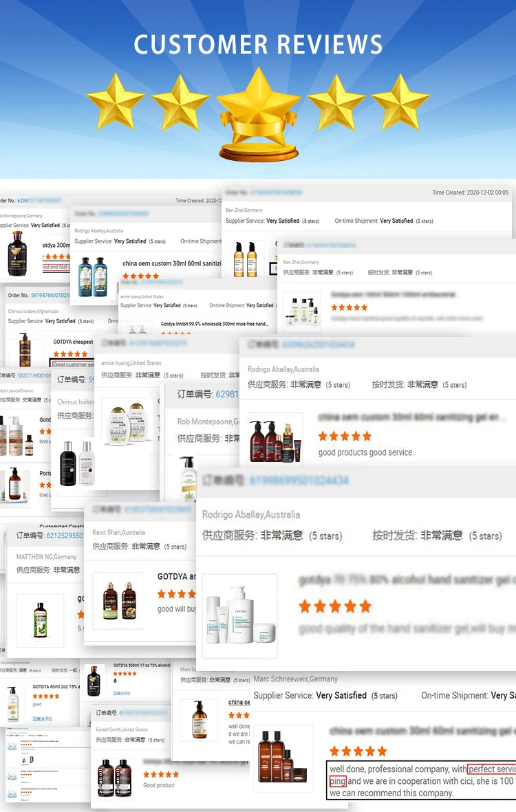The width and height of the screenshot is (516, 812).
Task: Click 'Good product' comment under Gerald Smith
Action: [x=158, y=785]
